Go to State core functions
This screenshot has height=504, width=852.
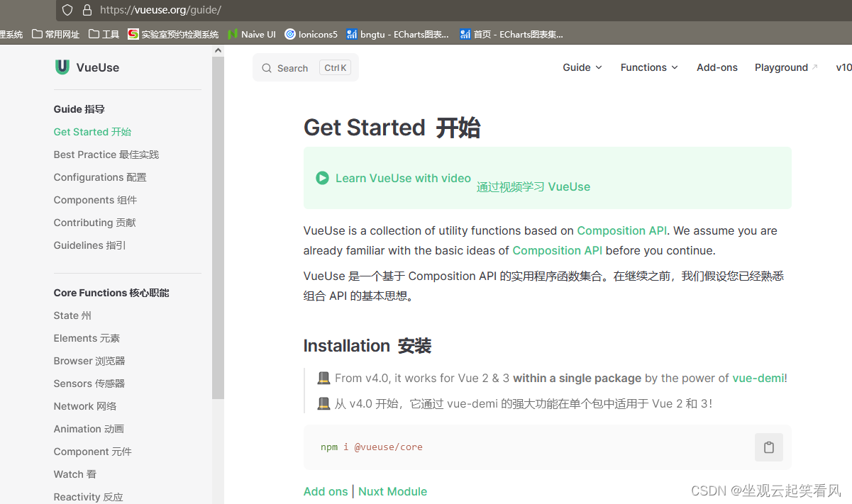coord(72,315)
